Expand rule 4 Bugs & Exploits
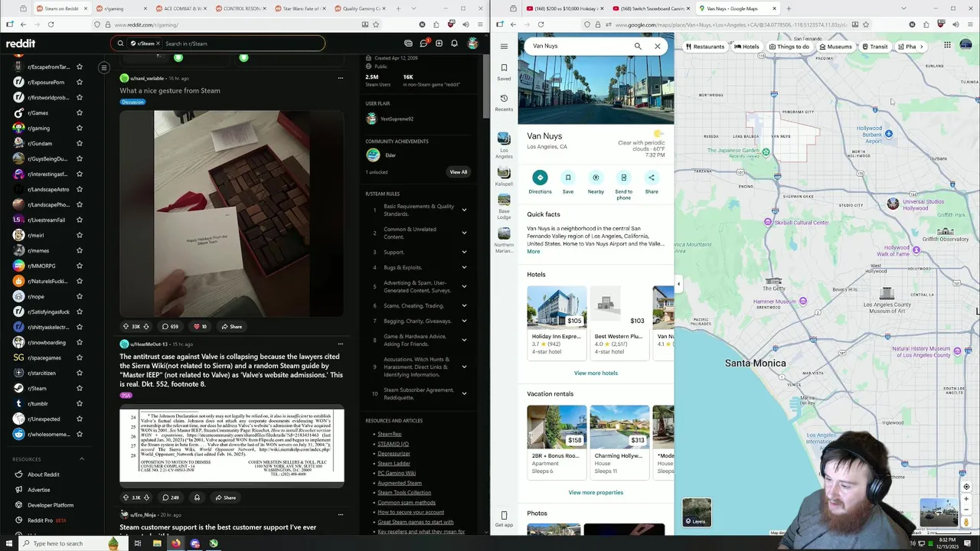This screenshot has width=980, height=551. pyautogui.click(x=464, y=267)
